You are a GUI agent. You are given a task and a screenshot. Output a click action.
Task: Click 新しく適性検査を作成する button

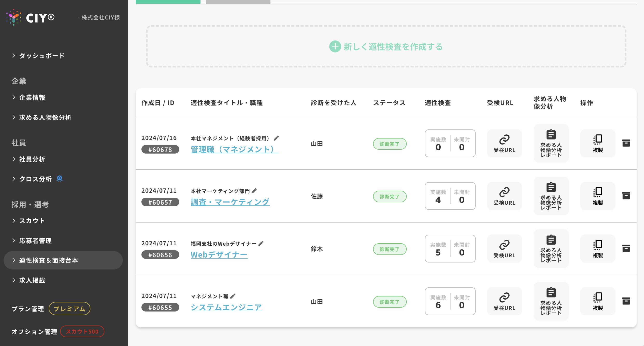386,47
